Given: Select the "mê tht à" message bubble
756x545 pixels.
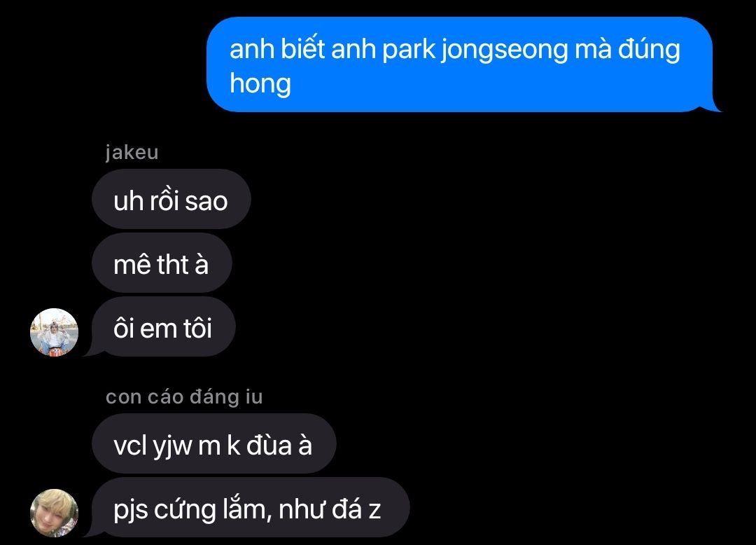Looking at the screenshot, I should coord(162,263).
